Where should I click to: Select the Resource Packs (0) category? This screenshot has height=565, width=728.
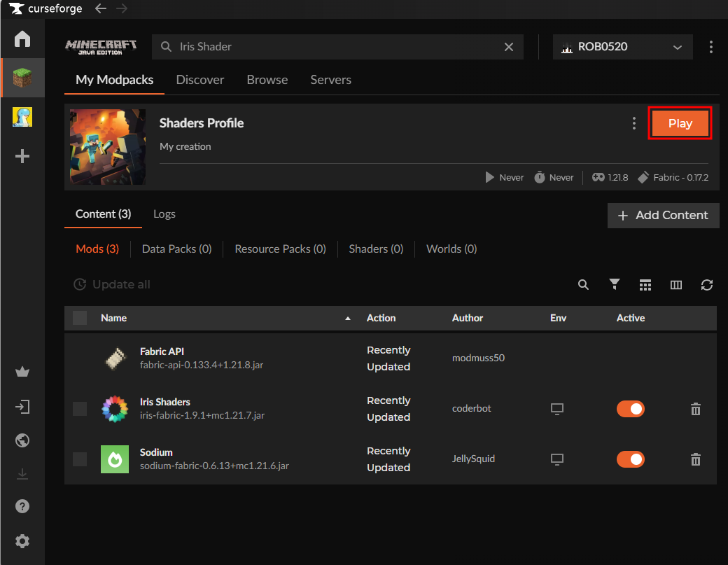(281, 249)
